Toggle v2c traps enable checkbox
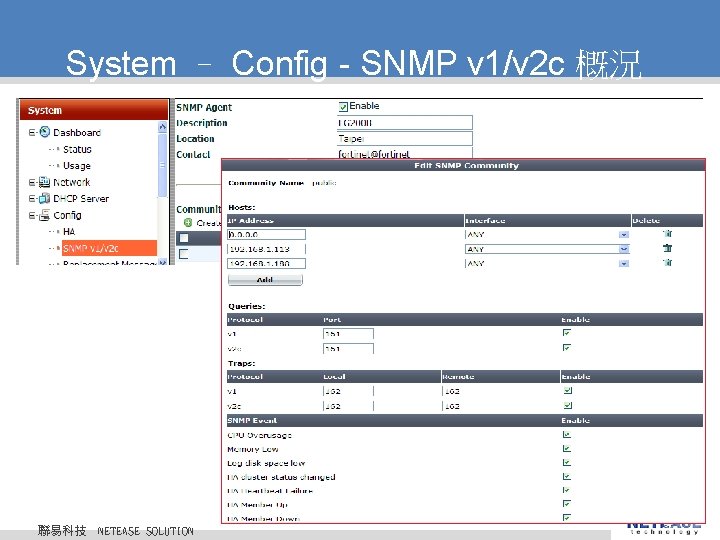This screenshot has height=540, width=720. click(568, 405)
